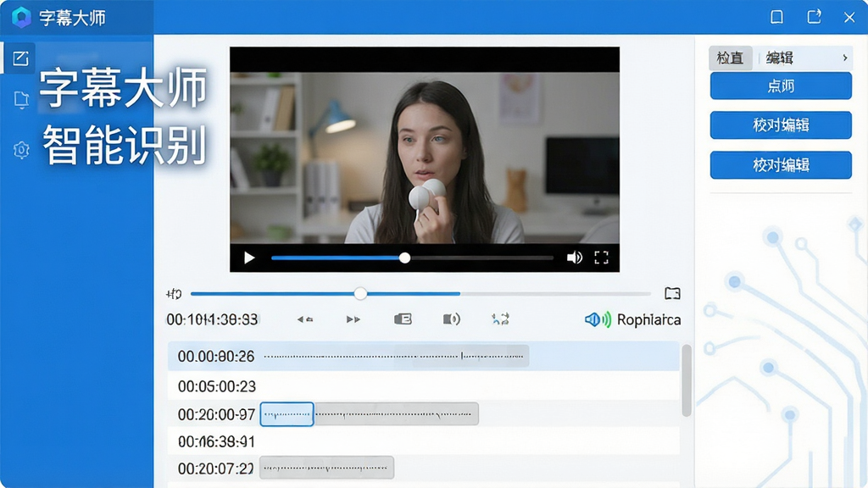Mute the video player volume icon
This screenshot has width=868, height=488.
point(574,258)
